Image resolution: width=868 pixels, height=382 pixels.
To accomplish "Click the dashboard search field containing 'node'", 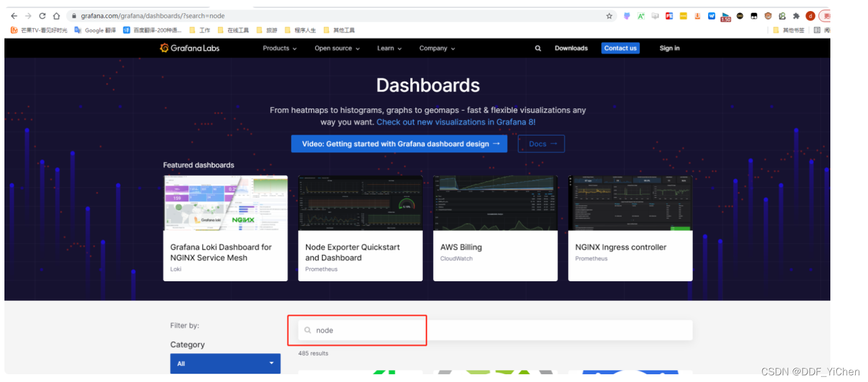I will 495,331.
